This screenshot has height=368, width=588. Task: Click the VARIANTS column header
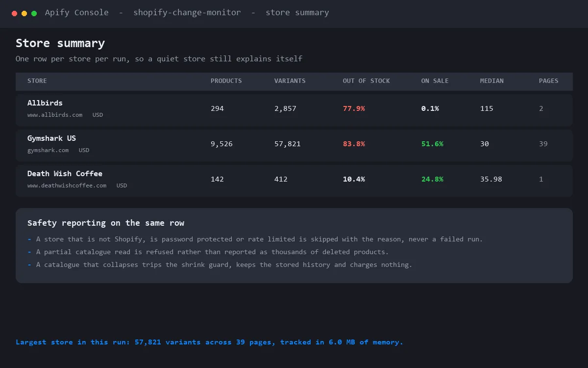pos(290,81)
